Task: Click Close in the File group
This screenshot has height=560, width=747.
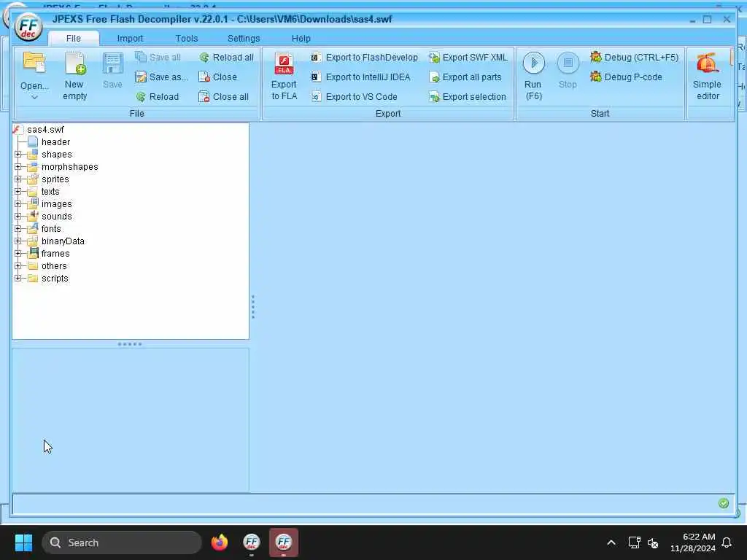Action: pyautogui.click(x=217, y=77)
